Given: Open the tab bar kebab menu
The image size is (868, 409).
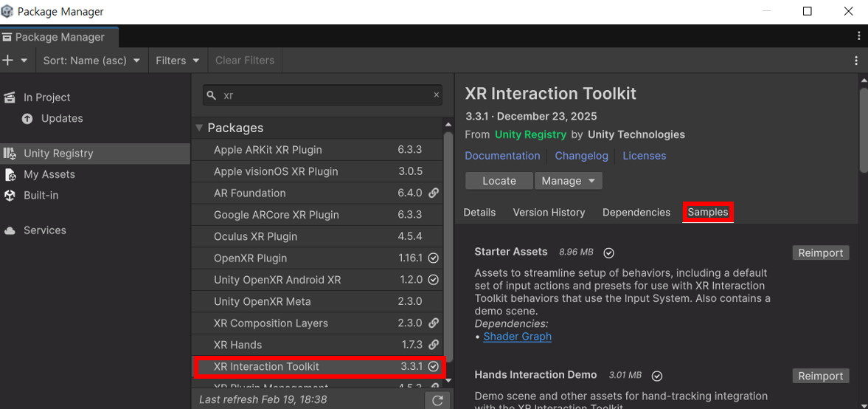Looking at the screenshot, I should (x=859, y=36).
